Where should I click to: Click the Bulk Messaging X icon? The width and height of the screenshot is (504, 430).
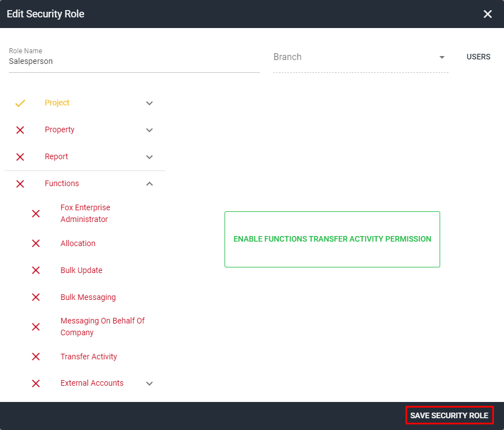(36, 297)
